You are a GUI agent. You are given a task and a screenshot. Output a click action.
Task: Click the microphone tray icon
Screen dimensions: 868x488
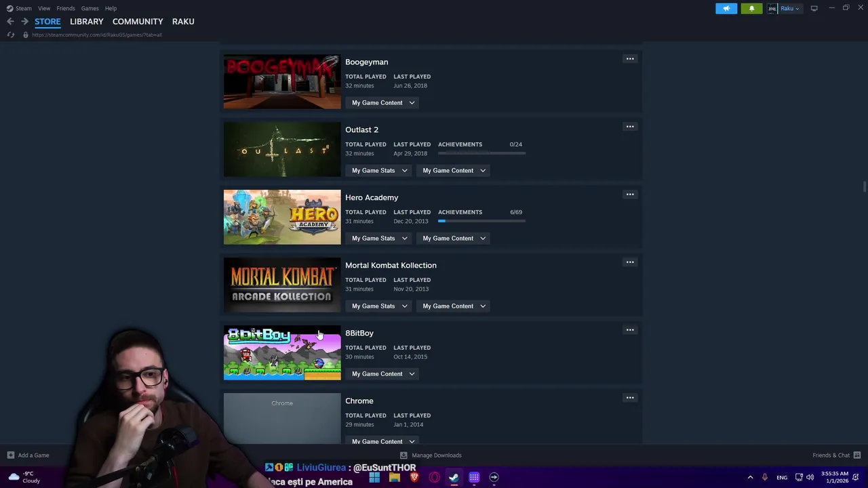(765, 477)
